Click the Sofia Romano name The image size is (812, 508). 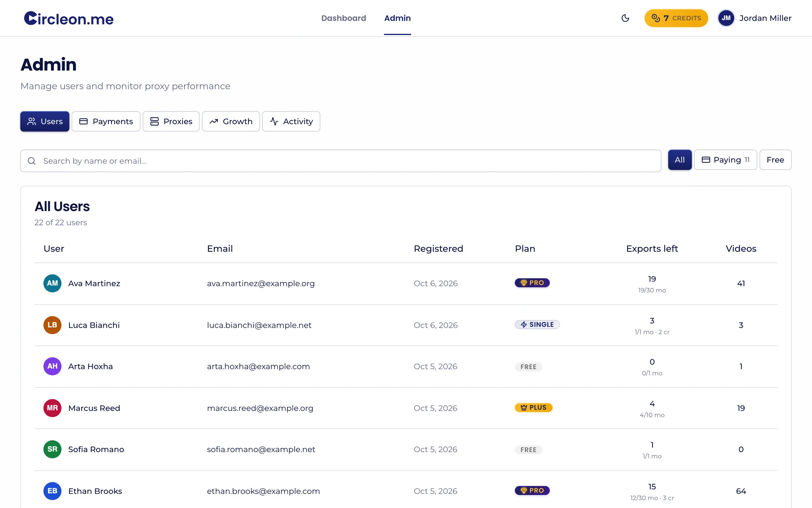click(96, 450)
